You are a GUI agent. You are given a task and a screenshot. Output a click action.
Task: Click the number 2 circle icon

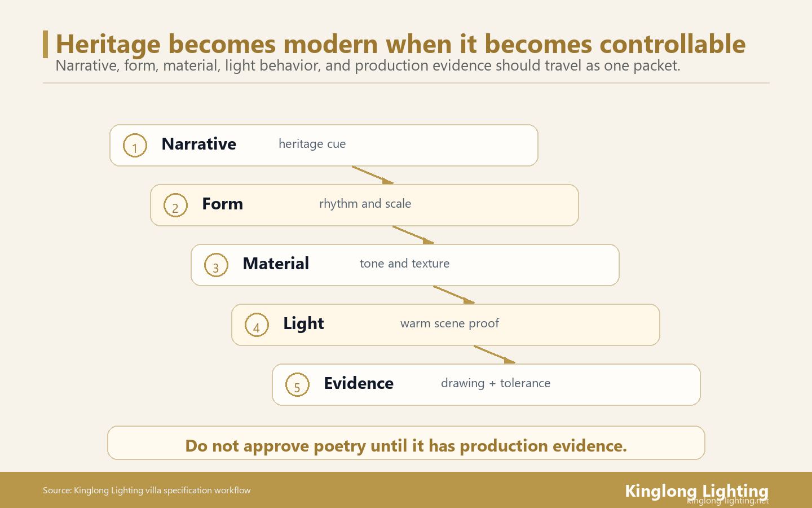(x=175, y=205)
